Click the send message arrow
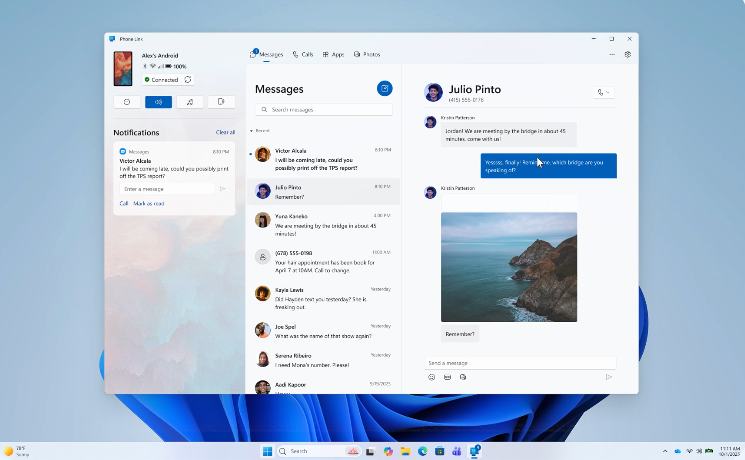Screen dimensions: 745x460 coord(609,377)
